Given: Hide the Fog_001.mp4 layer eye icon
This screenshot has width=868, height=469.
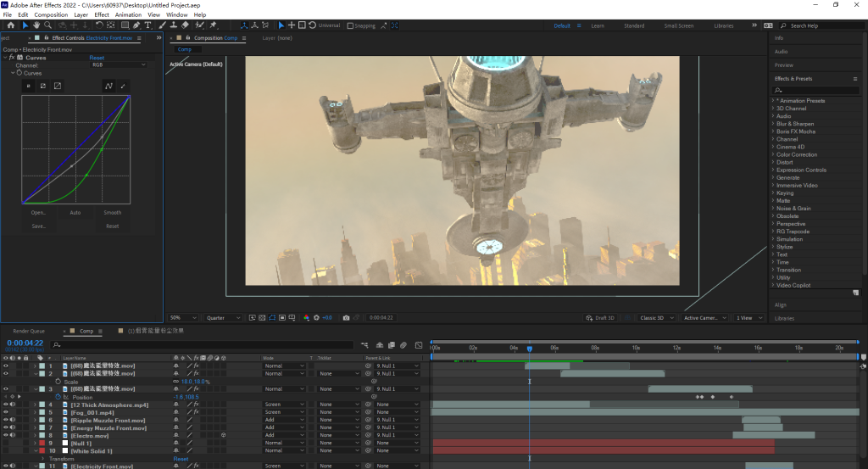Looking at the screenshot, I should [6, 412].
